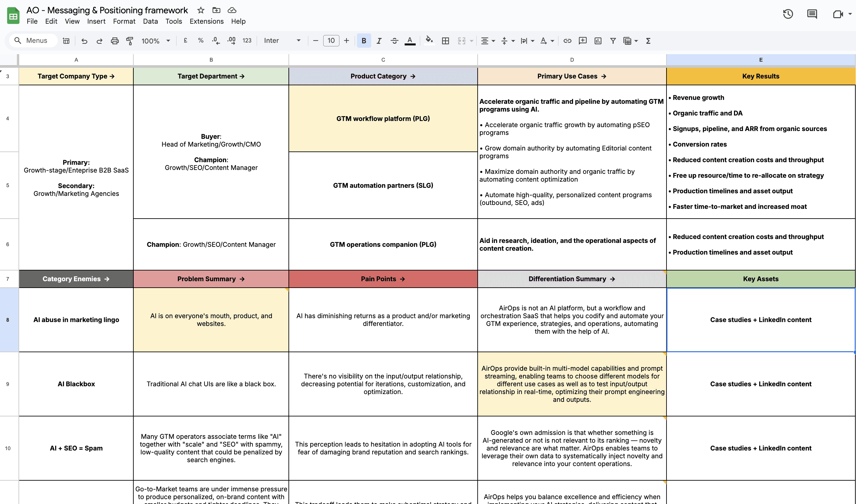Open the File menu
856x504 pixels.
pos(32,21)
